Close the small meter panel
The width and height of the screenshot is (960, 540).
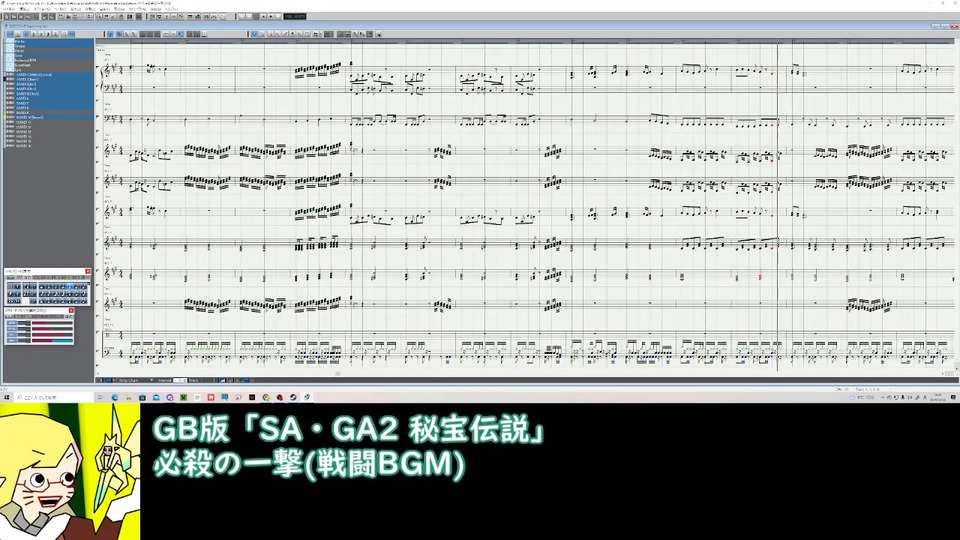pos(71,311)
